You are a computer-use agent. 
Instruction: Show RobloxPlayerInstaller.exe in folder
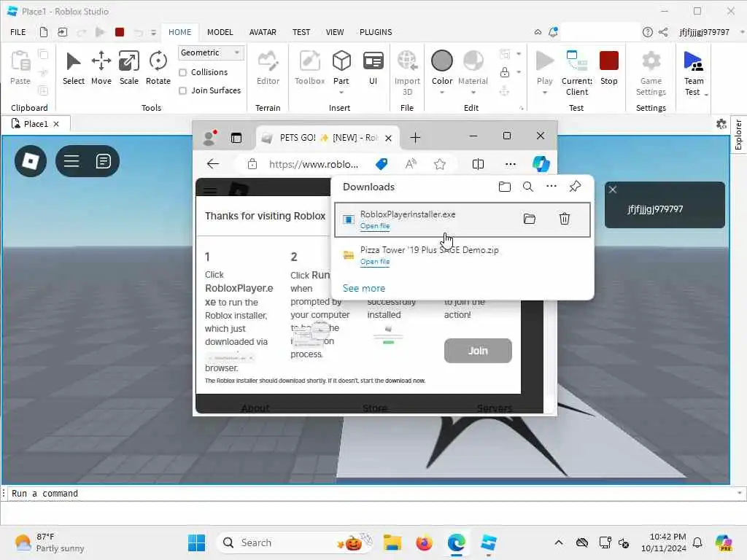point(530,219)
